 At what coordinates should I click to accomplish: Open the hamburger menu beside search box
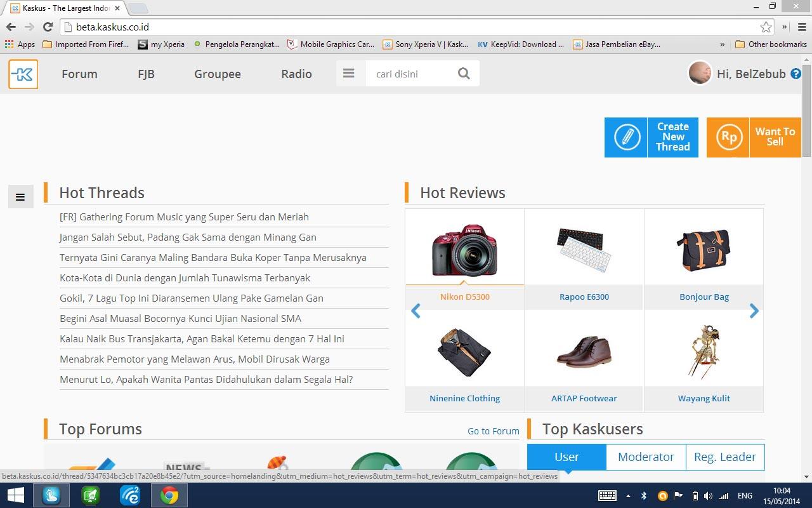pyautogui.click(x=348, y=74)
